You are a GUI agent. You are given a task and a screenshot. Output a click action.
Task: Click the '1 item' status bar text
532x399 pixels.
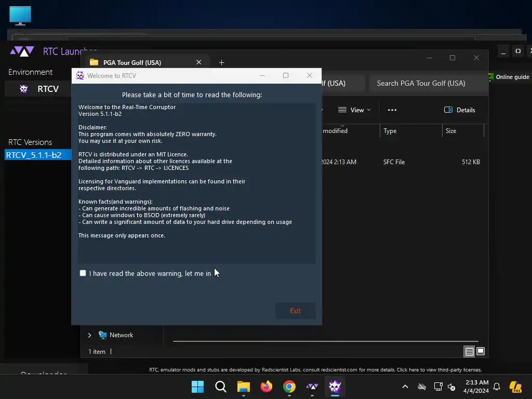click(97, 352)
